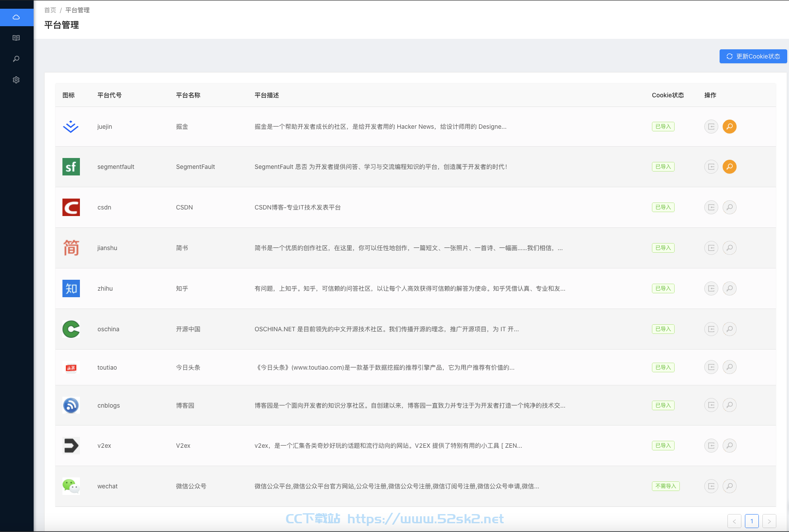
Task: Select the 今日头条 platform name cell
Action: tap(188, 367)
